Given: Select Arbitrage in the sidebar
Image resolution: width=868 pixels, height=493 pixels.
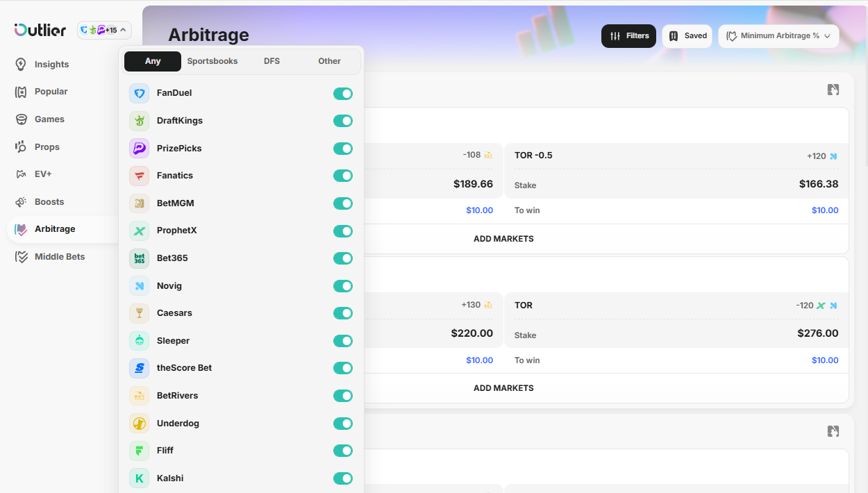Looking at the screenshot, I should click(x=63, y=229).
